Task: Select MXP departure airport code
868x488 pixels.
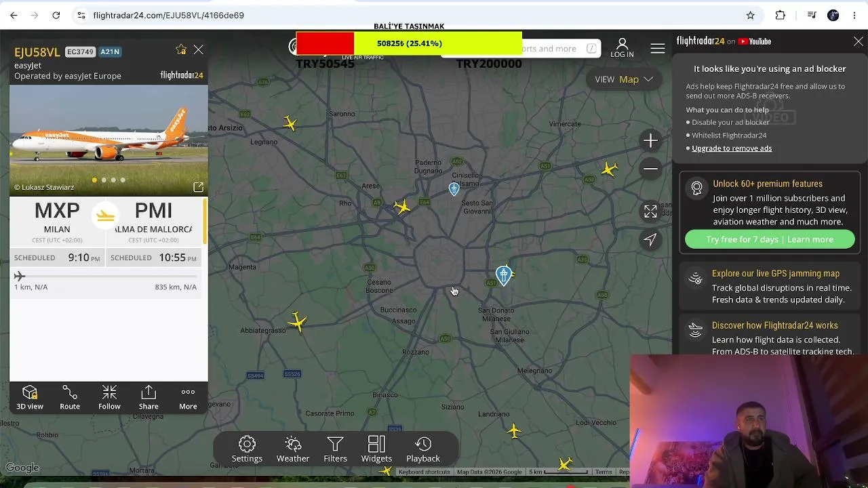Action: coord(57,211)
